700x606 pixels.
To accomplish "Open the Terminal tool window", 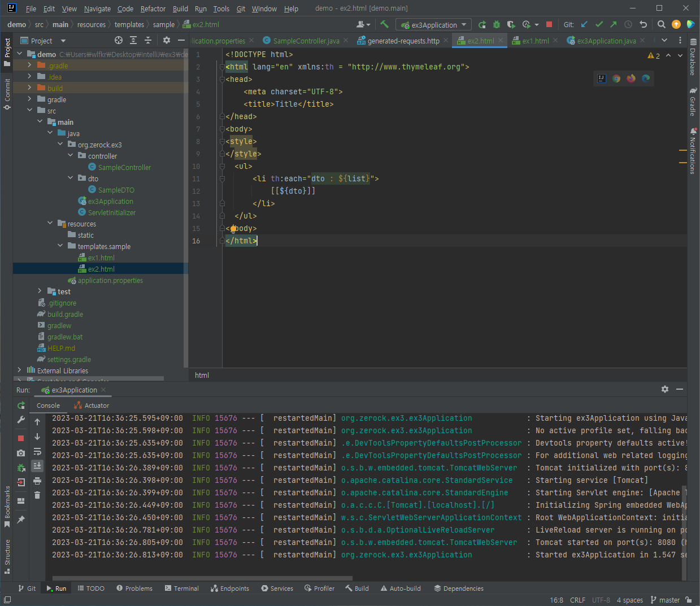I will click(182, 588).
